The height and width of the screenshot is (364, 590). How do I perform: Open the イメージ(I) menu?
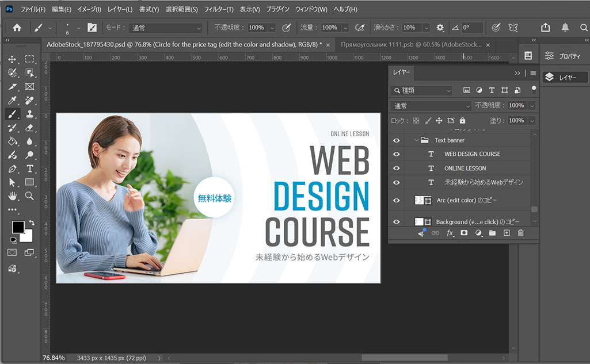coord(89,9)
